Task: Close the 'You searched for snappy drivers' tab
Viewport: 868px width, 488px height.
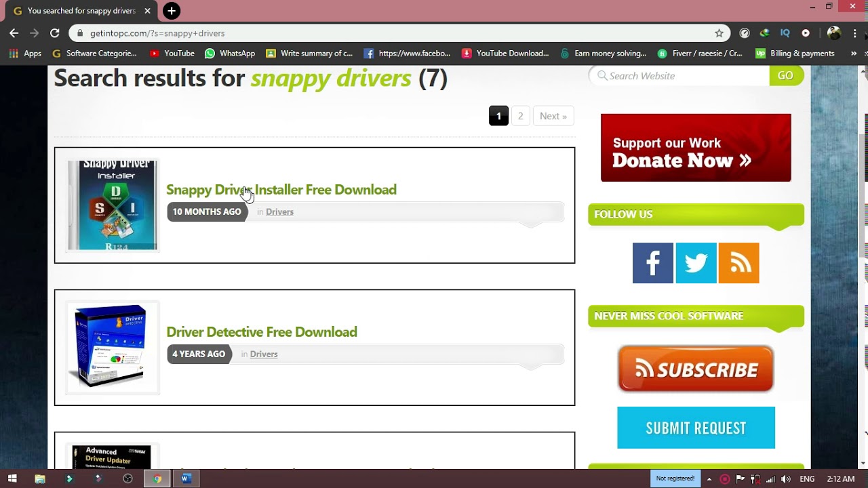Action: (x=147, y=11)
